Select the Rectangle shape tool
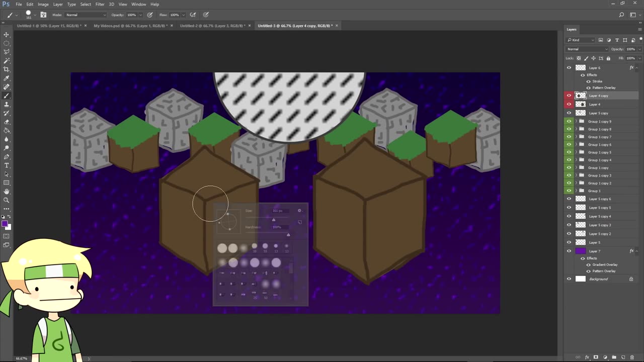Viewport: 644px width, 362px height. coord(7,183)
